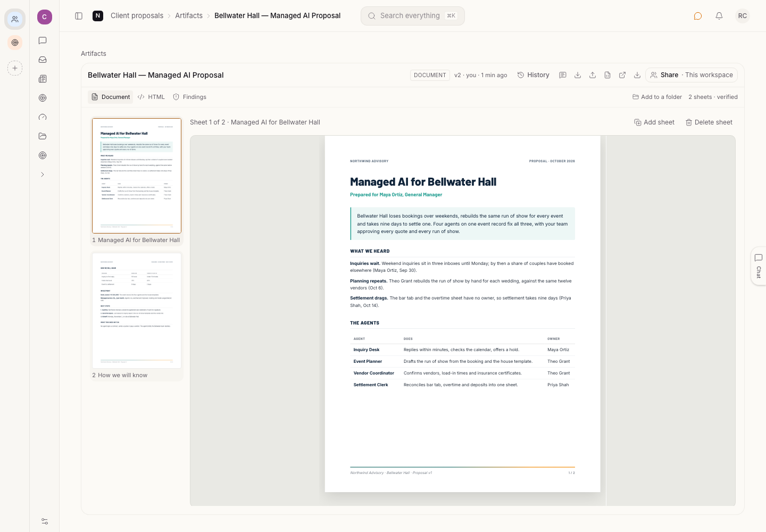Select the sheet 2 thumbnail How we will know

pos(137,316)
